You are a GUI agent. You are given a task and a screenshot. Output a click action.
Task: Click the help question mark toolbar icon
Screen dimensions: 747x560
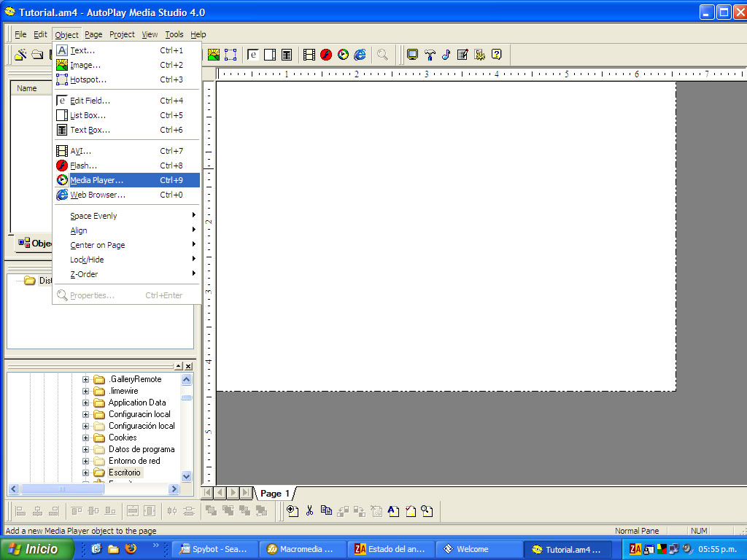click(x=496, y=55)
